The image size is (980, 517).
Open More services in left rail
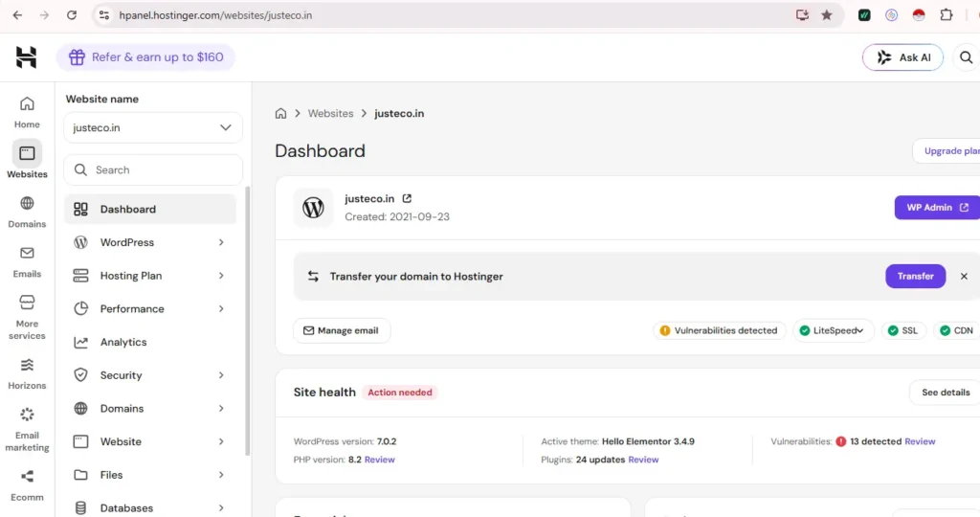tap(27, 318)
